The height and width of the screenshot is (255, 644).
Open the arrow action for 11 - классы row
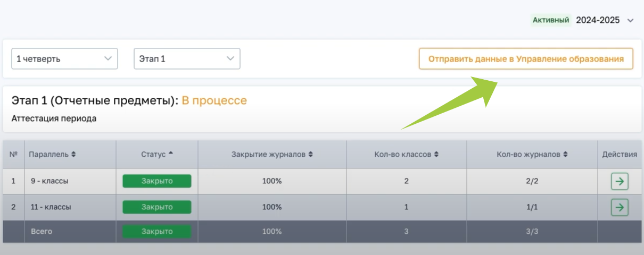pos(620,207)
